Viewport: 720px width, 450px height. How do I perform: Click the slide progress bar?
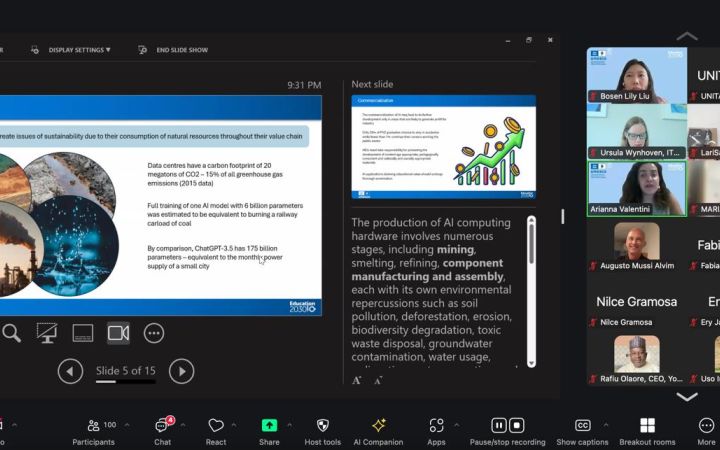point(125,382)
